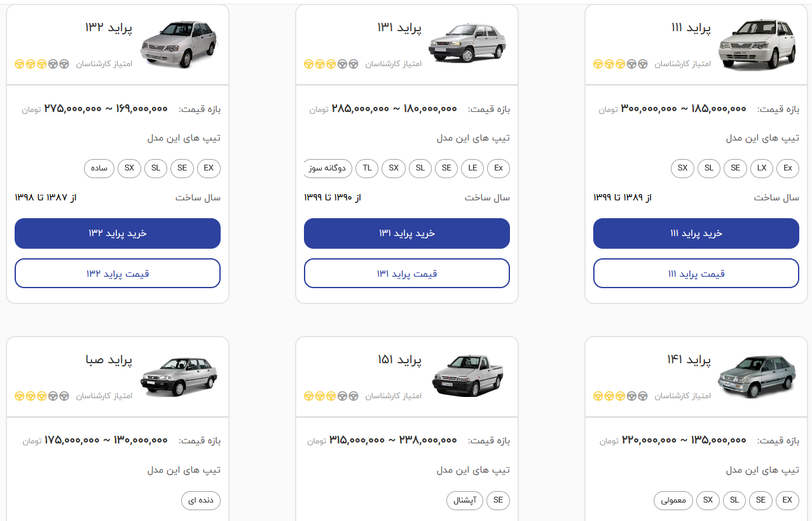Click a steering wheel rating icon on Pride 131 card

pyautogui.click(x=319, y=64)
